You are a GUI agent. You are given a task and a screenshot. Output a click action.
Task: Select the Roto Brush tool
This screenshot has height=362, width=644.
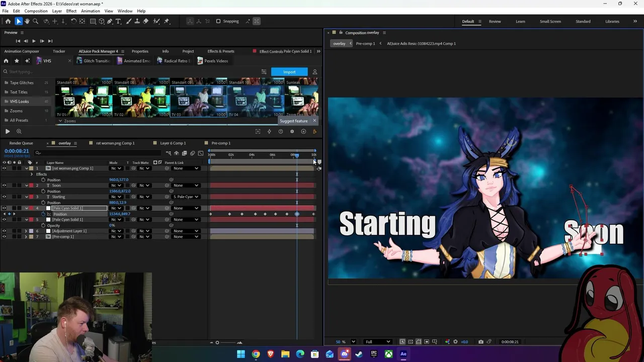(x=156, y=21)
